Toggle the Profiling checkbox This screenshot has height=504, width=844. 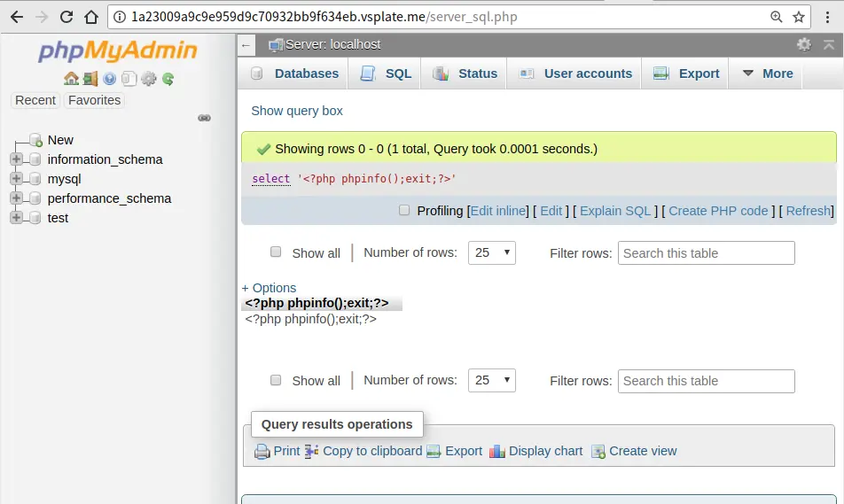pyautogui.click(x=404, y=210)
